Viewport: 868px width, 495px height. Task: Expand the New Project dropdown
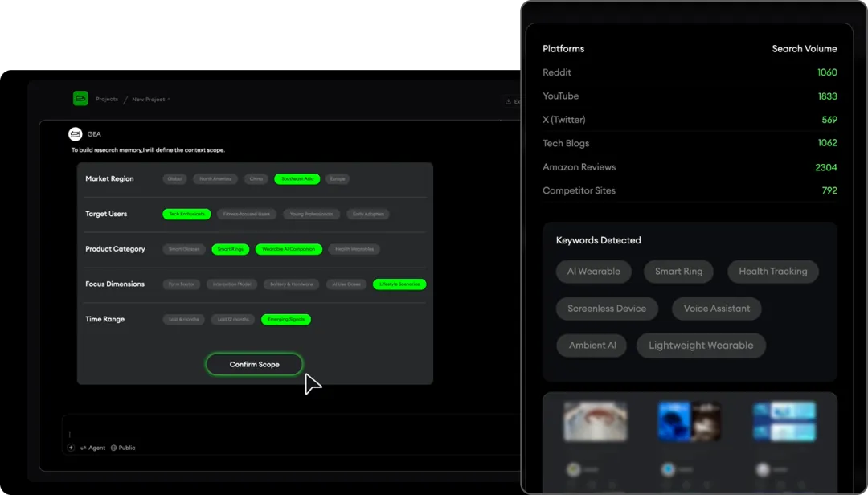pos(150,100)
